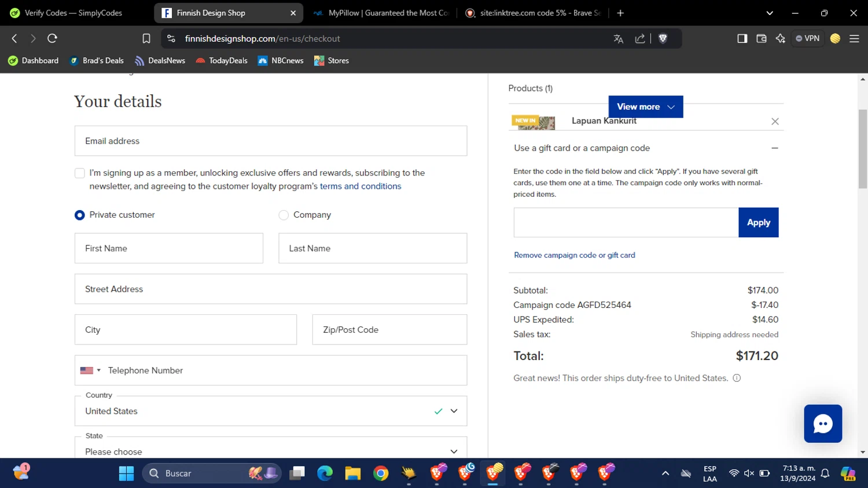Image resolution: width=868 pixels, height=488 pixels.
Task: Click the campaign code input box
Action: (626, 222)
